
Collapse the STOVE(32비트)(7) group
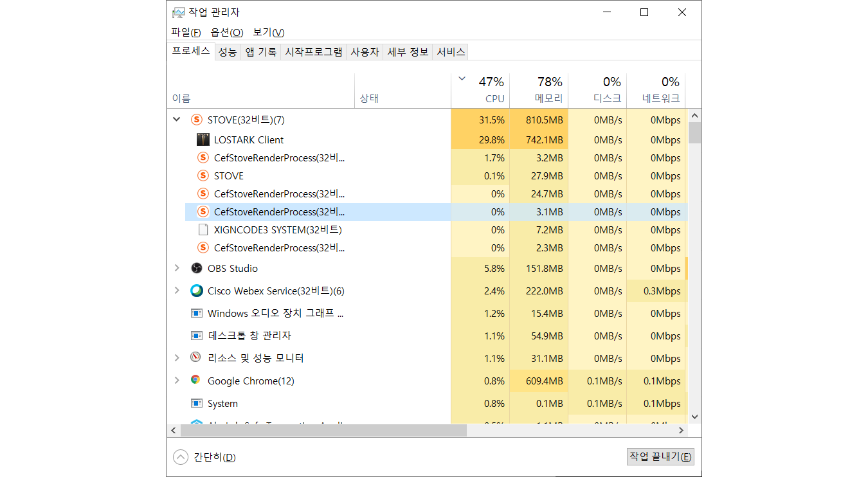(x=177, y=120)
